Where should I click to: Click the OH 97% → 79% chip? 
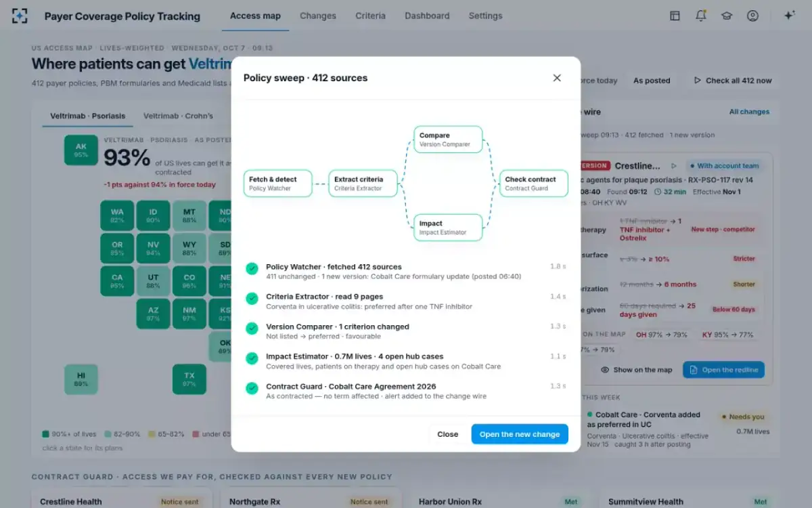(661, 335)
